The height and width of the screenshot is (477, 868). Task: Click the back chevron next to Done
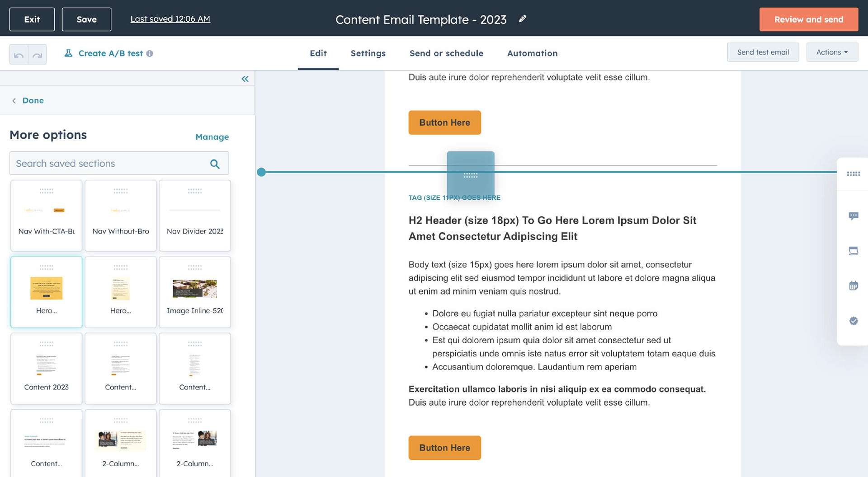(14, 101)
